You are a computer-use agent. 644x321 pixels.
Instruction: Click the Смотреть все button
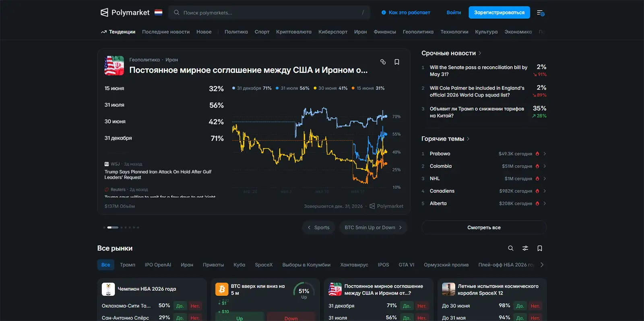pos(484,228)
